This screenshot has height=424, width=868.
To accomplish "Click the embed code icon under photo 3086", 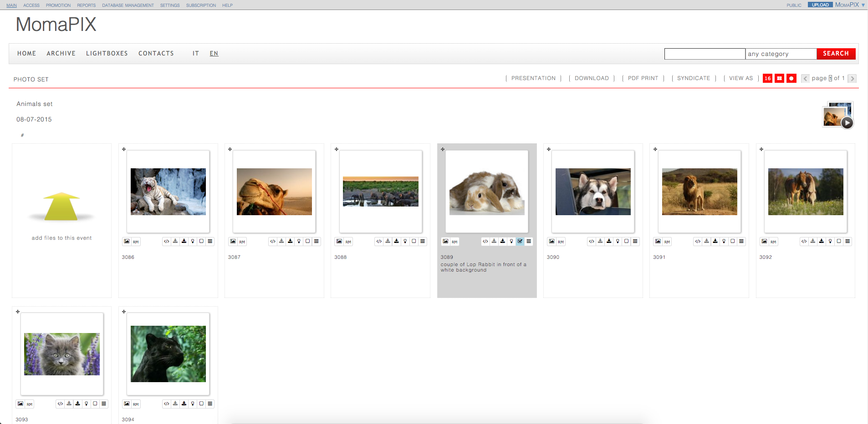I will (167, 242).
